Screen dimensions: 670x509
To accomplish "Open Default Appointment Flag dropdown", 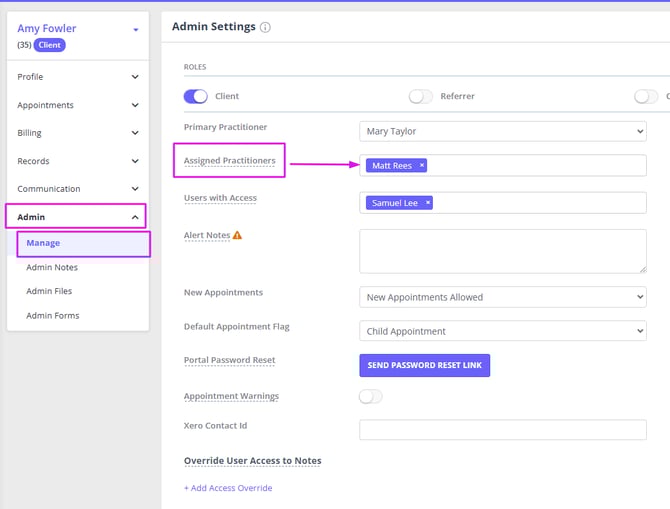I will [x=502, y=331].
